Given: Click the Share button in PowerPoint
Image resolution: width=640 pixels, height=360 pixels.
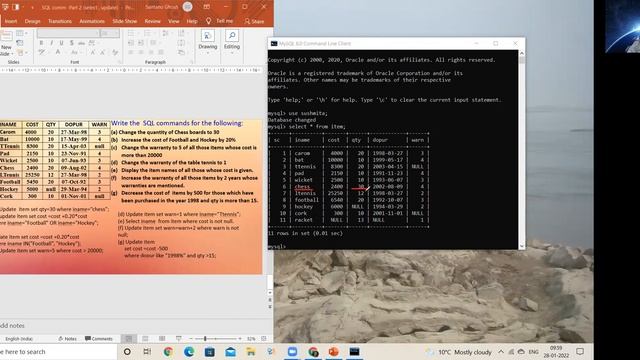Looking at the screenshot, I should click(254, 21).
